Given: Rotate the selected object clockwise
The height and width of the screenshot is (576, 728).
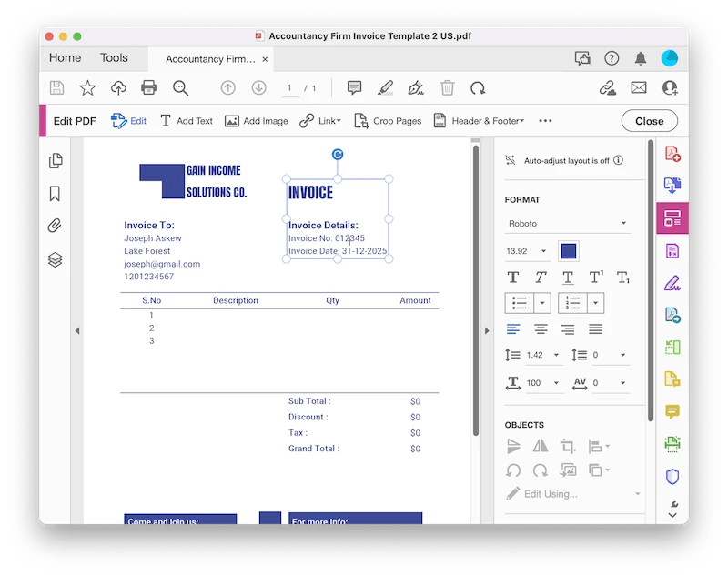Looking at the screenshot, I should pos(540,470).
